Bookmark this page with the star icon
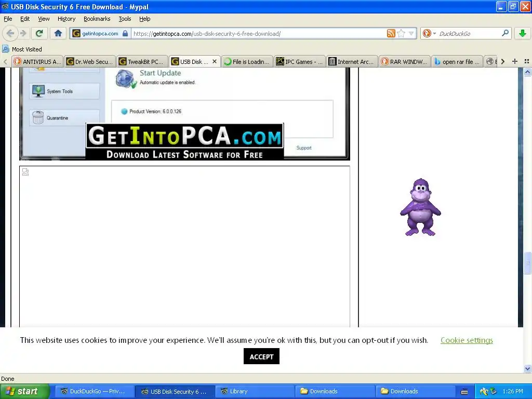Image resolution: width=532 pixels, height=399 pixels. [x=401, y=33]
